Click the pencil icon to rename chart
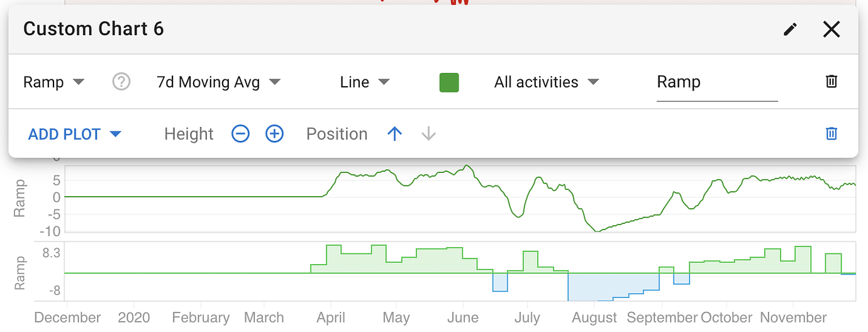Screen dimensions: 868x332 (791, 30)
